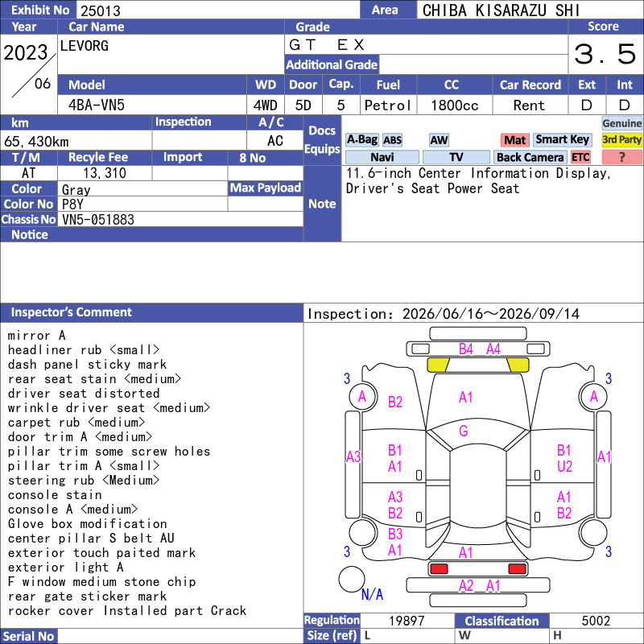
Task: Click the Mat equipment badge
Action: point(514,140)
